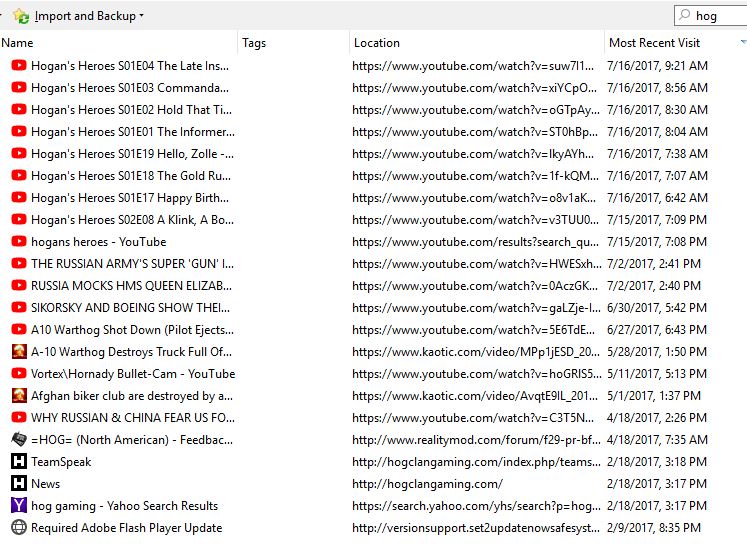This screenshot has height=544, width=747.
Task: Select the hogans heroes - YouTube entry
Action: (99, 242)
